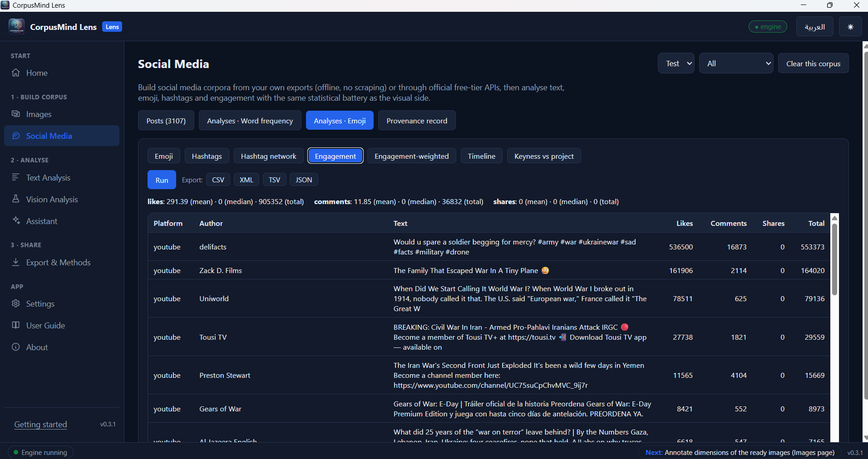This screenshot has width=868, height=459.
Task: Click the engine status badge
Action: click(x=768, y=27)
